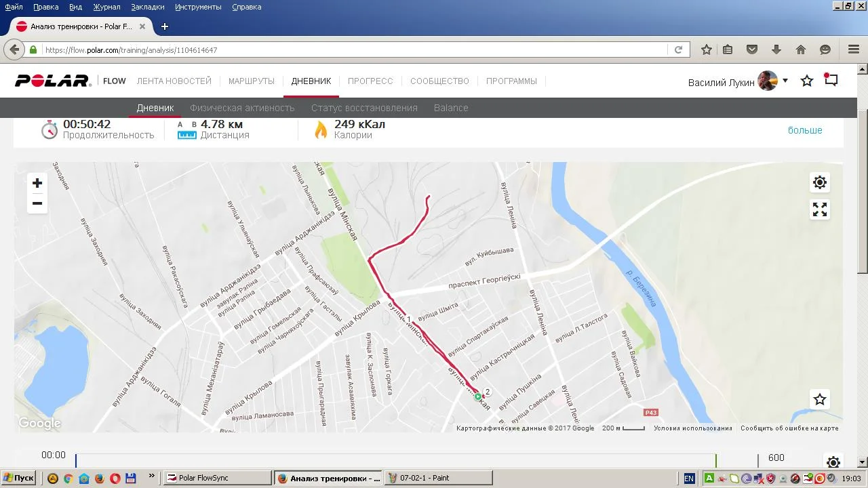Open Firefox hamburger menu
The width and height of the screenshot is (868, 488).
point(854,49)
